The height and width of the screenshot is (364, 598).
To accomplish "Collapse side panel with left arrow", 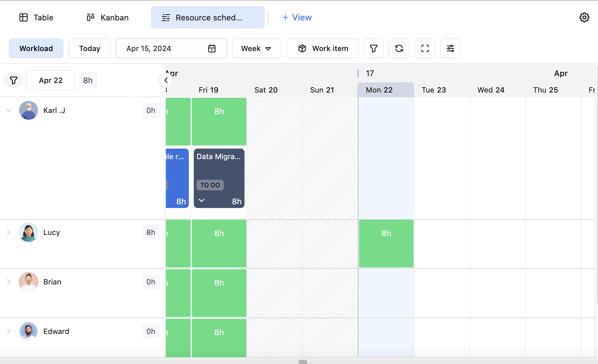I will pos(166,80).
